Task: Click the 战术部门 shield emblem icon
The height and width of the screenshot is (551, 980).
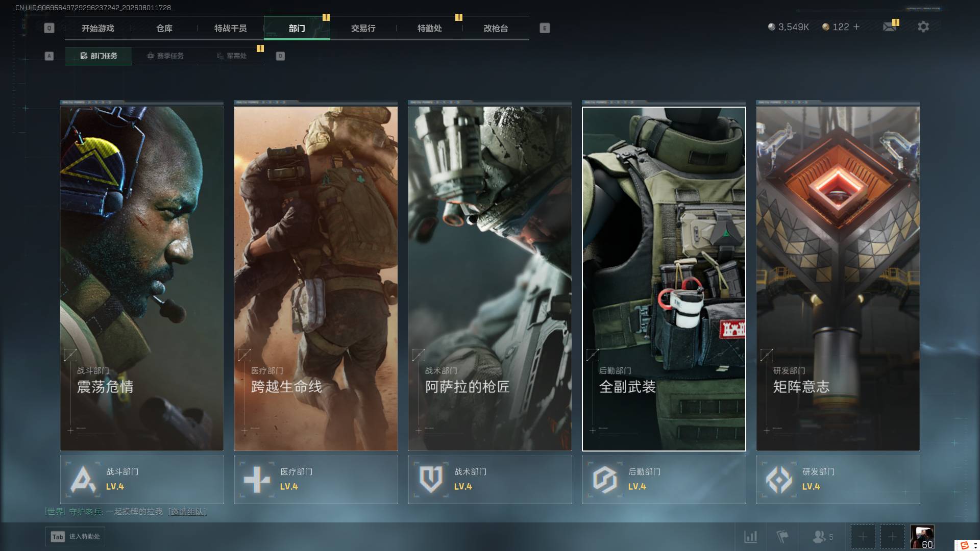Action: [x=431, y=480]
